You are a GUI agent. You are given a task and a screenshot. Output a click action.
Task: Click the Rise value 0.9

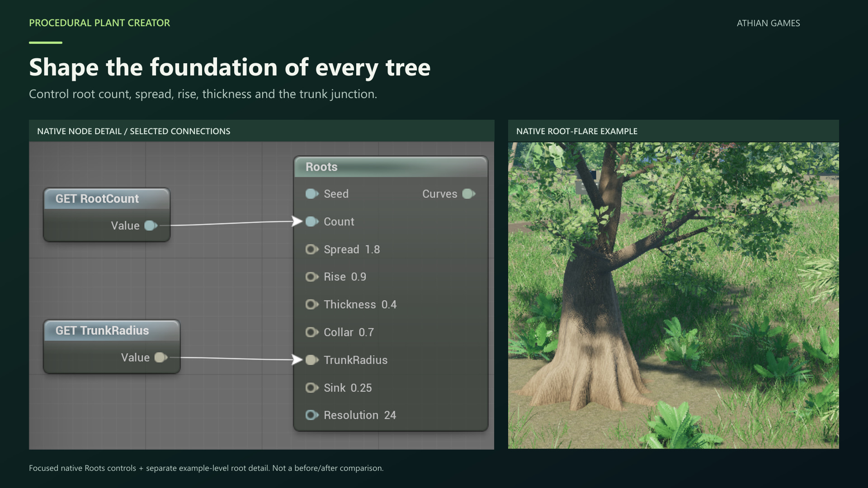point(359,277)
